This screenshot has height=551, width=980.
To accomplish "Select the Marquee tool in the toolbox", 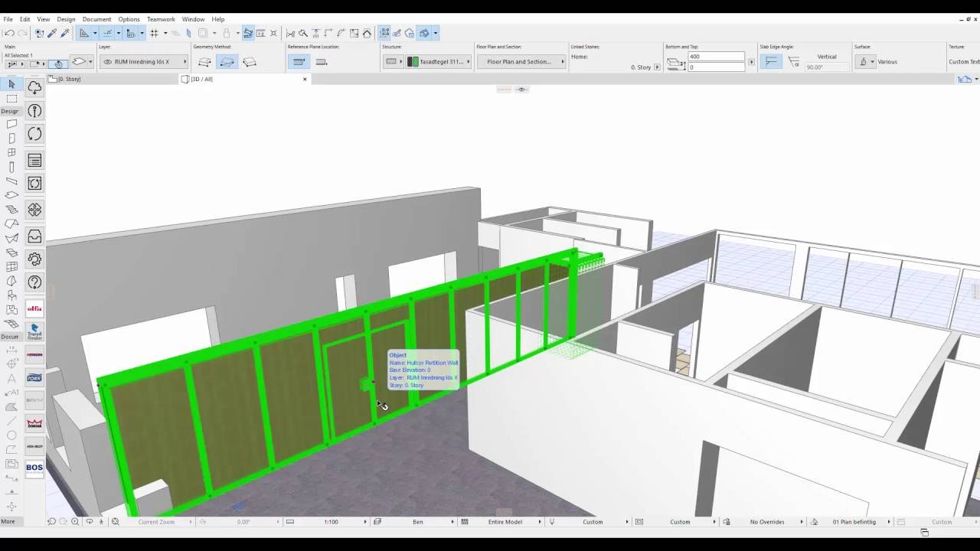I will click(x=11, y=99).
